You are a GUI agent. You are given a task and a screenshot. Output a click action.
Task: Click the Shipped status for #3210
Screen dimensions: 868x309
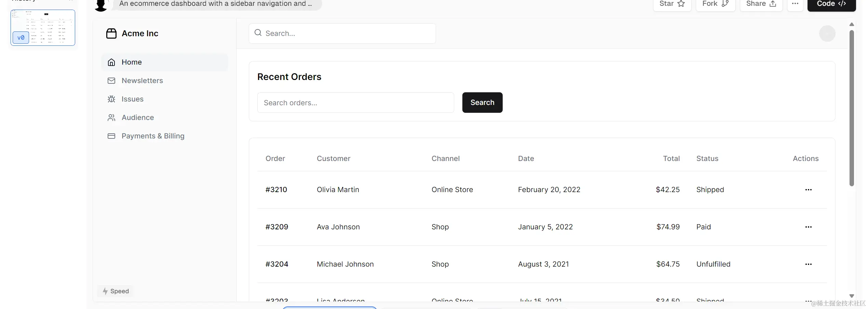tap(710, 190)
